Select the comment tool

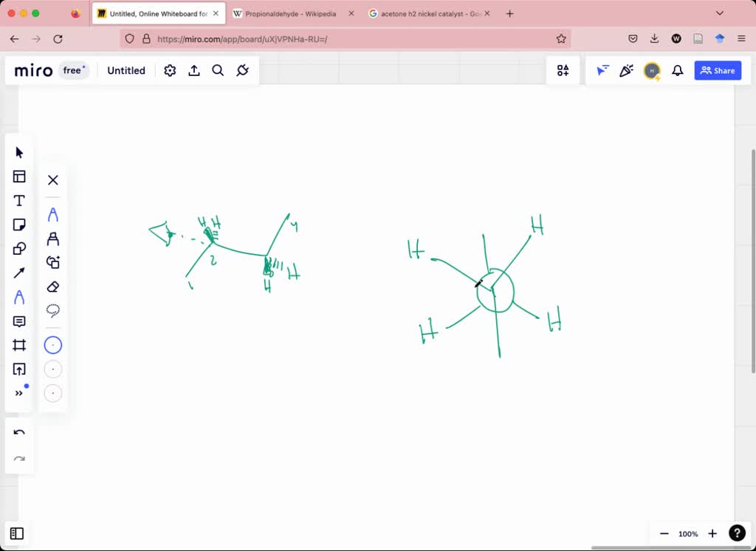coord(19,321)
